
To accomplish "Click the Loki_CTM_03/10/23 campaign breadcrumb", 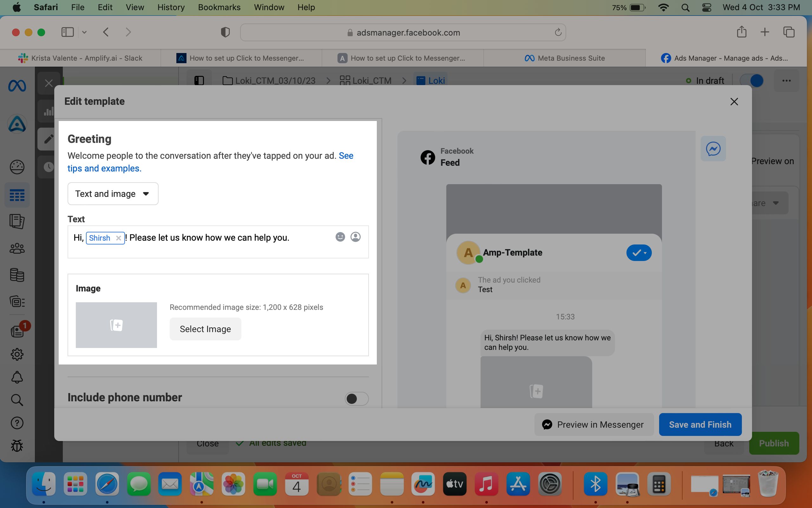I will tap(269, 81).
